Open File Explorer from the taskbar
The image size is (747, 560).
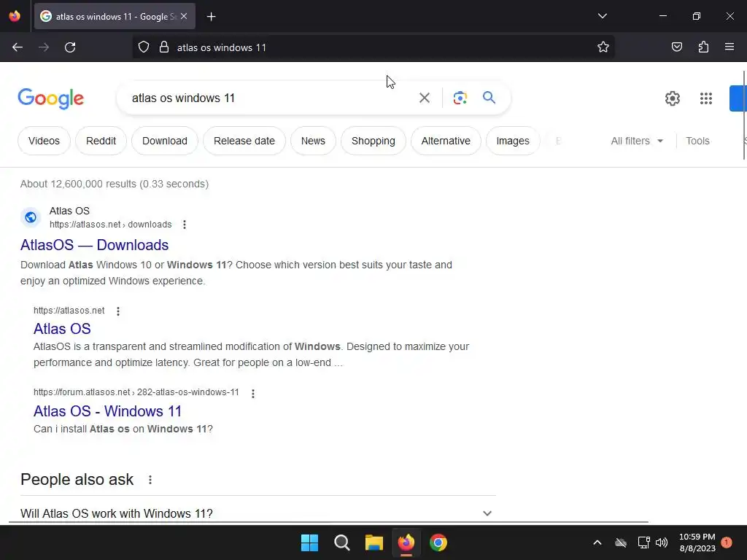[x=374, y=542]
